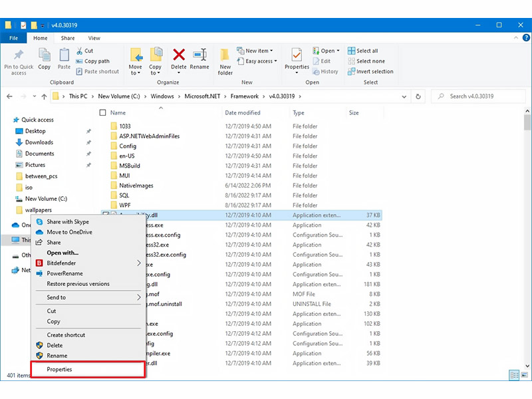Click Select all in ribbon
Viewport: 532px width, 399px height.
tap(363, 51)
